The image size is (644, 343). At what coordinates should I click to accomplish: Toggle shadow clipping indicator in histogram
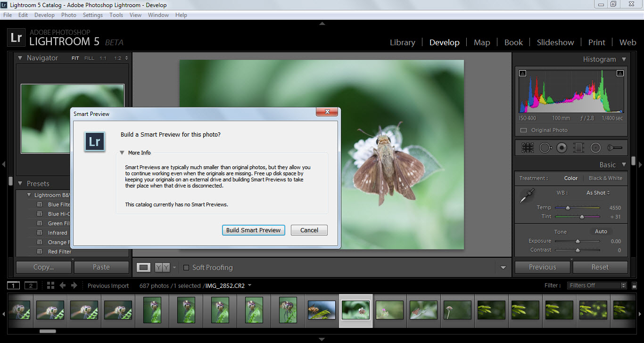(x=522, y=73)
